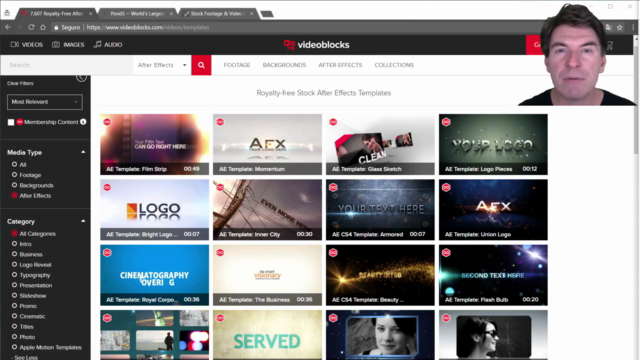Open AE Template: Glass Sketch thumbnail
This screenshot has height=360, width=640.
coord(380,144)
